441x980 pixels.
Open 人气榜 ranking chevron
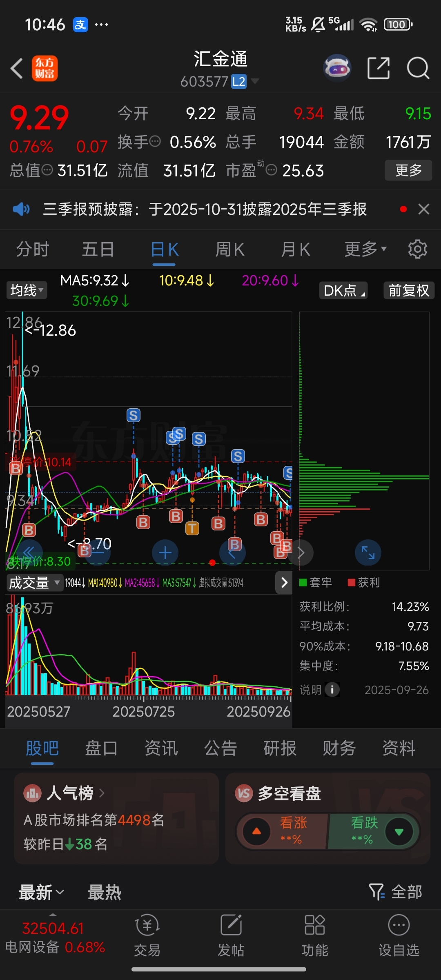click(102, 793)
